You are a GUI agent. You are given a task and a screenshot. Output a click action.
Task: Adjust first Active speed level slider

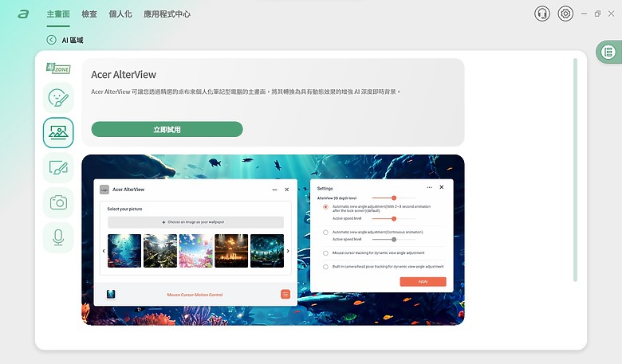(x=393, y=218)
